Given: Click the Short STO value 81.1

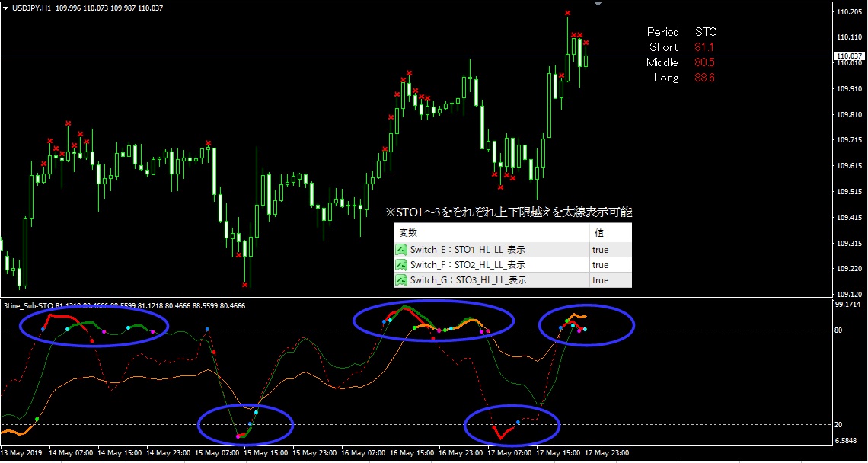Looking at the screenshot, I should (704, 48).
